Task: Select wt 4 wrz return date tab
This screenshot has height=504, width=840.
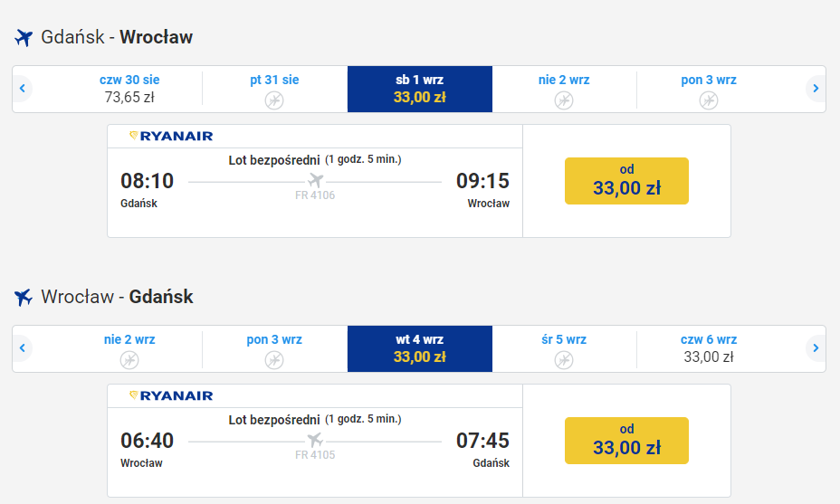Action: [419, 348]
